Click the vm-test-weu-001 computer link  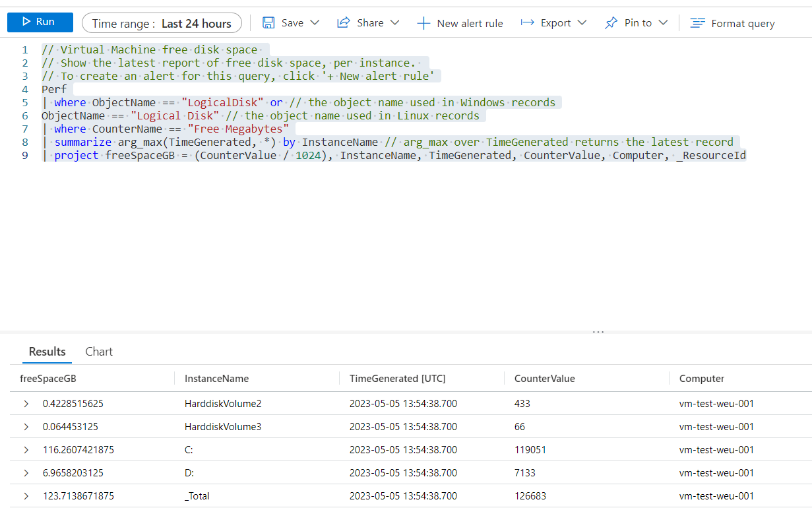(x=718, y=403)
